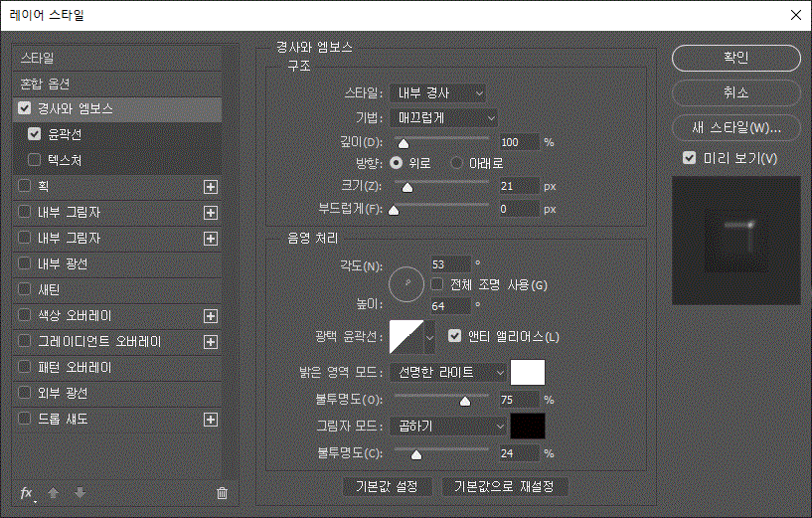
Task: Click the 깊이 value field showing 100
Action: click(520, 142)
